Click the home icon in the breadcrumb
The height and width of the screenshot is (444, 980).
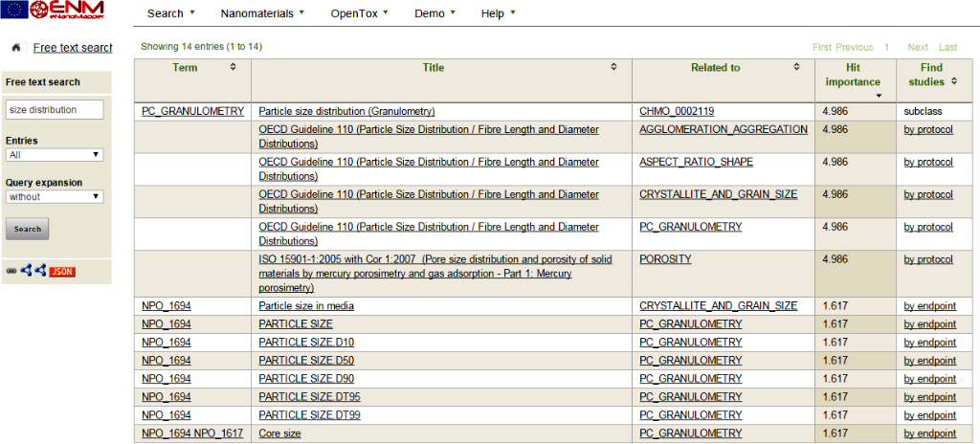16,48
